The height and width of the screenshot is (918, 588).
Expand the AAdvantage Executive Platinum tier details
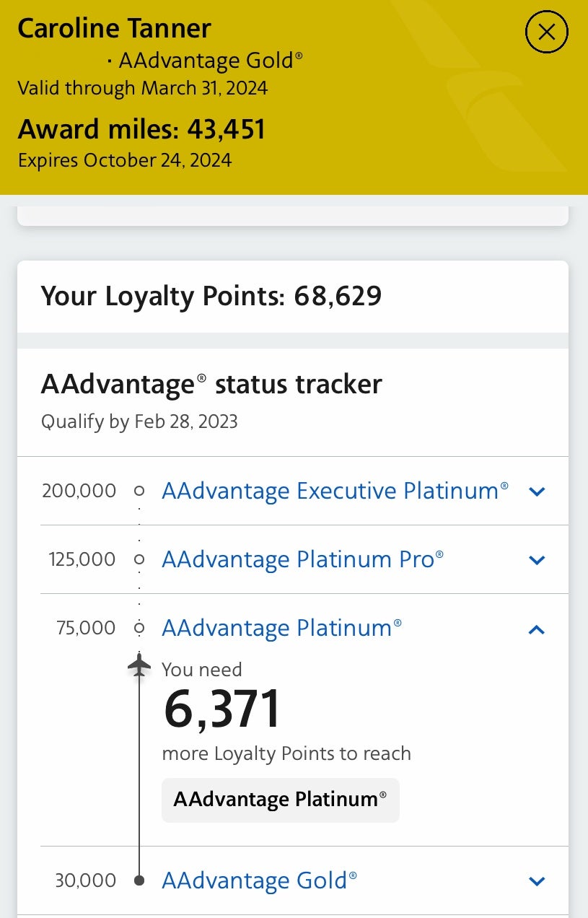(x=537, y=491)
